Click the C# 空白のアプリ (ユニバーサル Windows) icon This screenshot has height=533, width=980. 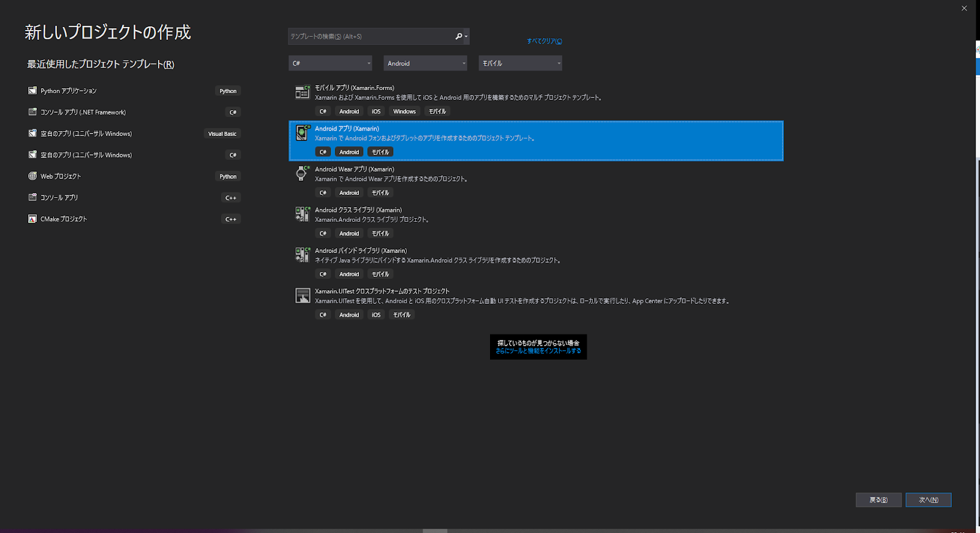point(32,155)
